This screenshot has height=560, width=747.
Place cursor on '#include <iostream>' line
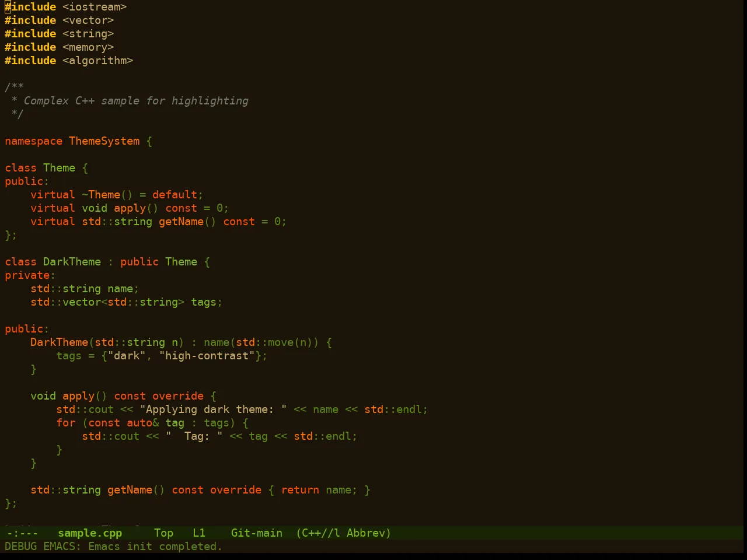click(65, 7)
